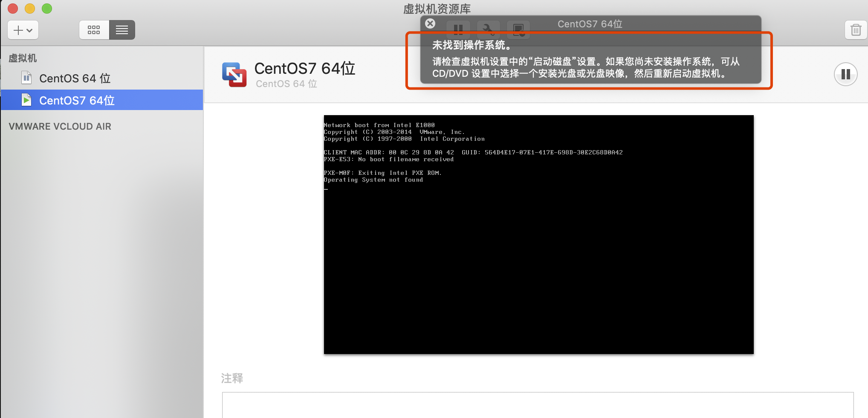
Task: Switch library to grid view
Action: [94, 30]
